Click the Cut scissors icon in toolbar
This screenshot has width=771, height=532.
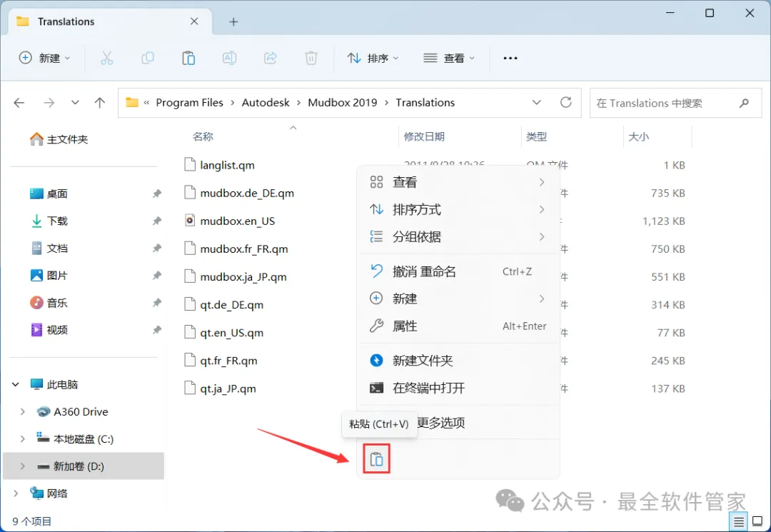click(x=106, y=58)
